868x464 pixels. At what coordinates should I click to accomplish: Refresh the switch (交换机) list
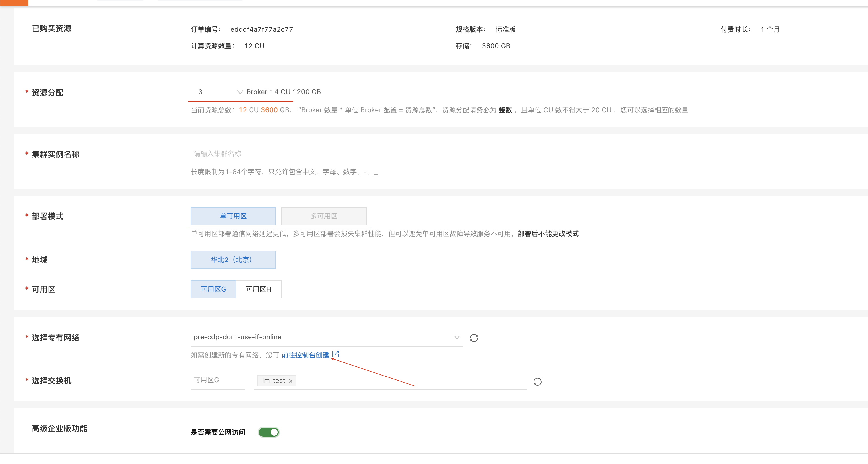coord(537,381)
